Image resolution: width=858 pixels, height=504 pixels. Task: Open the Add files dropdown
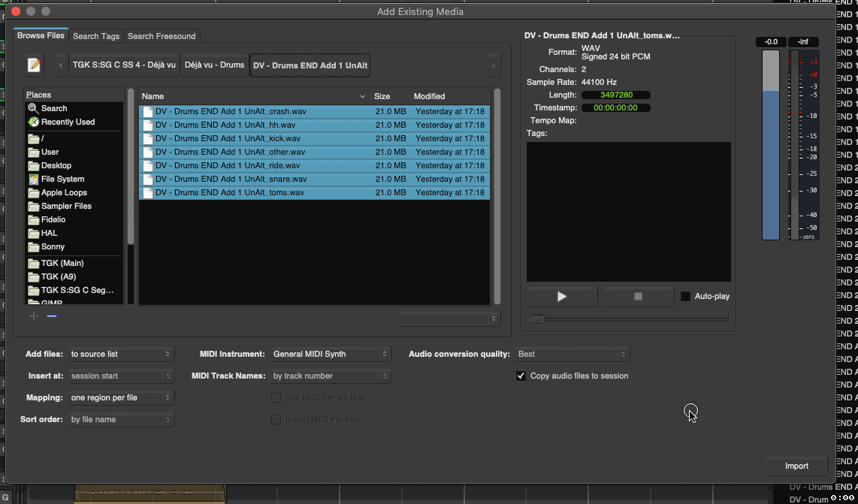(121, 354)
